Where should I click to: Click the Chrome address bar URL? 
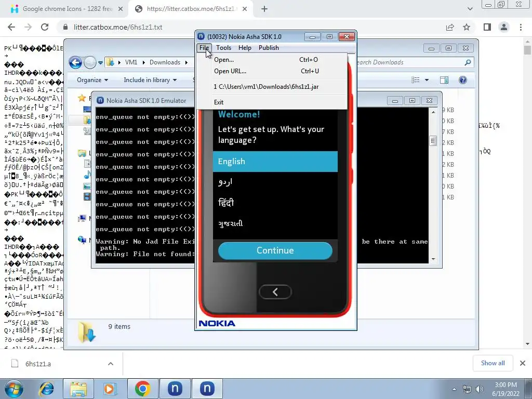(118, 27)
